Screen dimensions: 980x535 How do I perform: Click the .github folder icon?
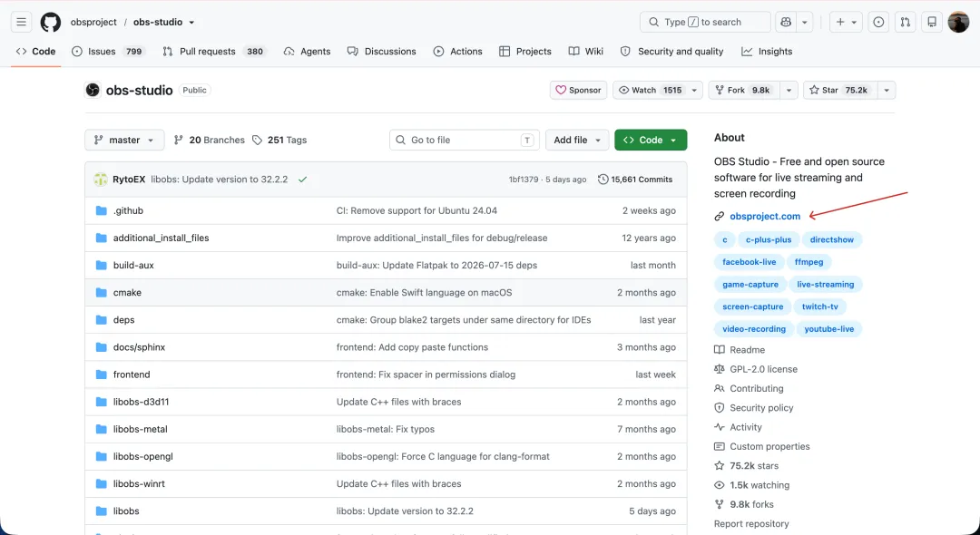pos(102,210)
